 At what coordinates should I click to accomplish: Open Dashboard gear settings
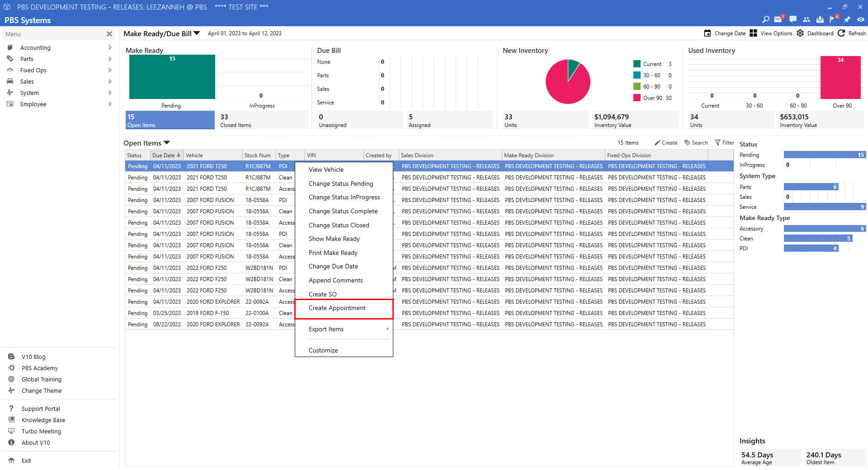coord(800,33)
